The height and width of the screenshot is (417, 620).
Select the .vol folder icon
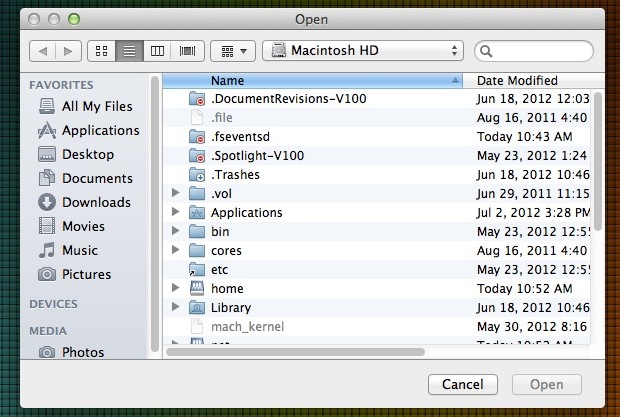tap(197, 193)
